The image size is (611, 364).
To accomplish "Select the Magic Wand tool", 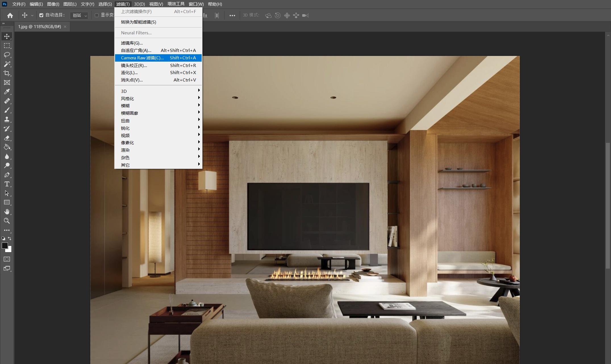I will (7, 64).
